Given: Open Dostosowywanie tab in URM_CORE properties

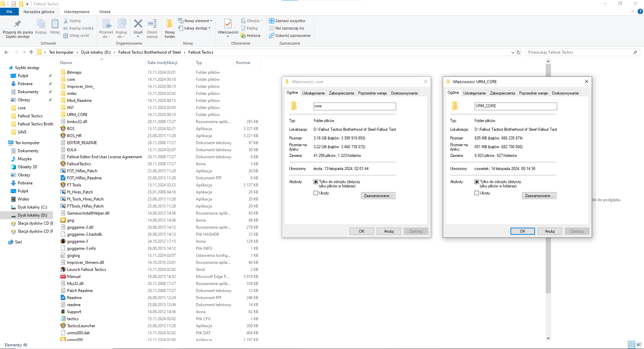Looking at the screenshot, I should tap(565, 93).
